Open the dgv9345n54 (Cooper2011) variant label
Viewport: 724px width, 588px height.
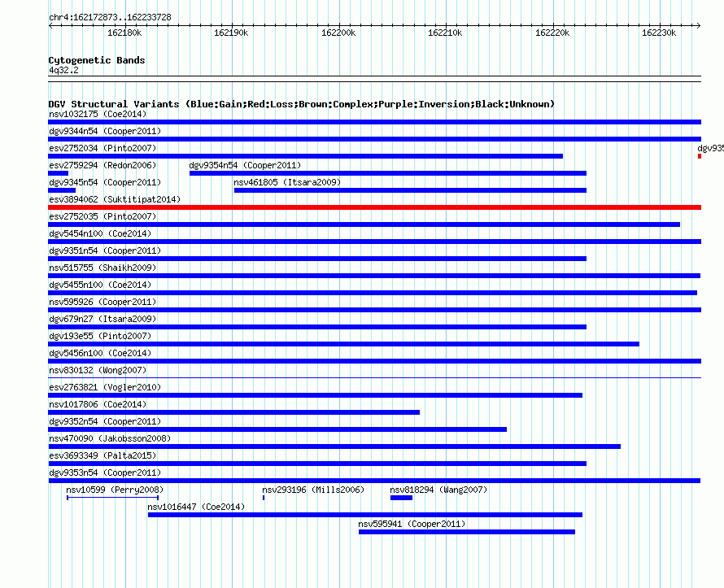coord(105,182)
